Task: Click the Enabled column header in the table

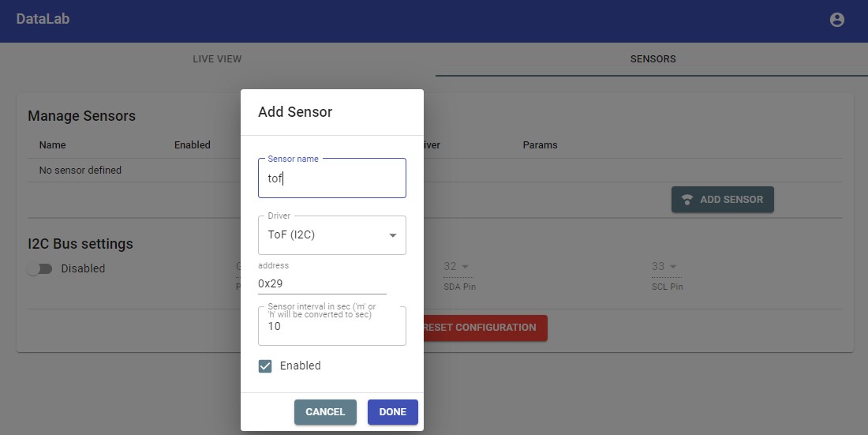Action: coord(193,145)
